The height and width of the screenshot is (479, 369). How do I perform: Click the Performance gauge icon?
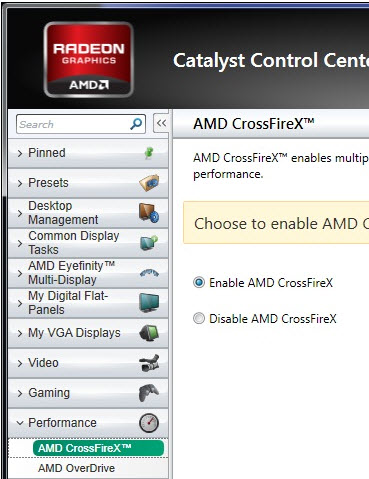tap(149, 423)
